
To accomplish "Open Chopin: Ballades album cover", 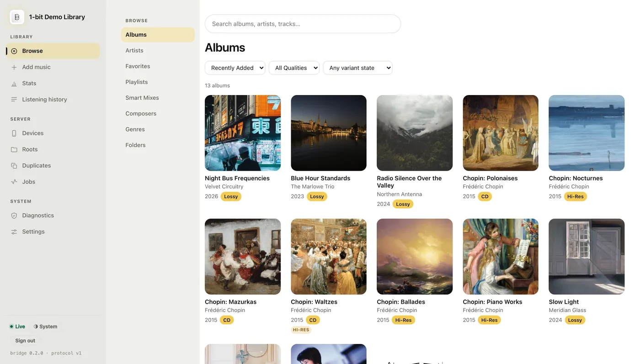I will 415,257.
